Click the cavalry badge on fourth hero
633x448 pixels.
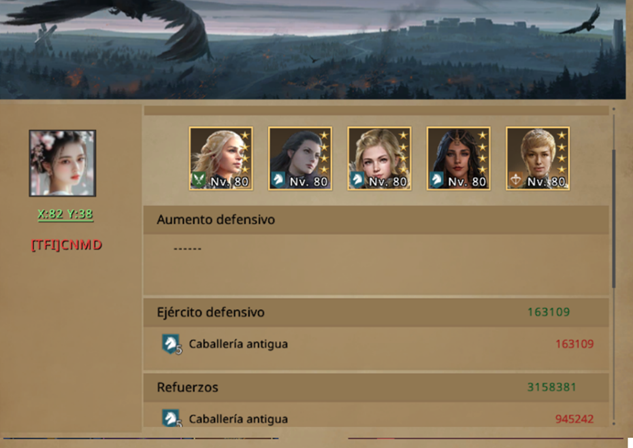436,180
